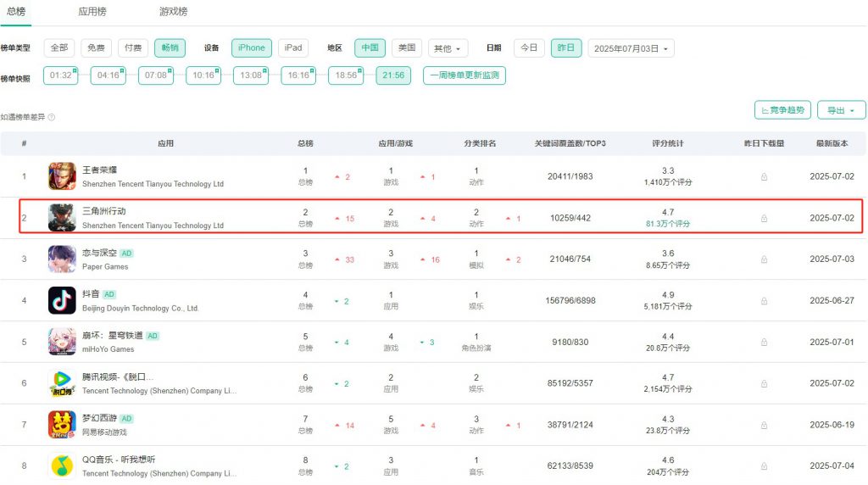868x485 pixels.
Task: Switch to the 总榜 tab
Action: click(x=16, y=12)
